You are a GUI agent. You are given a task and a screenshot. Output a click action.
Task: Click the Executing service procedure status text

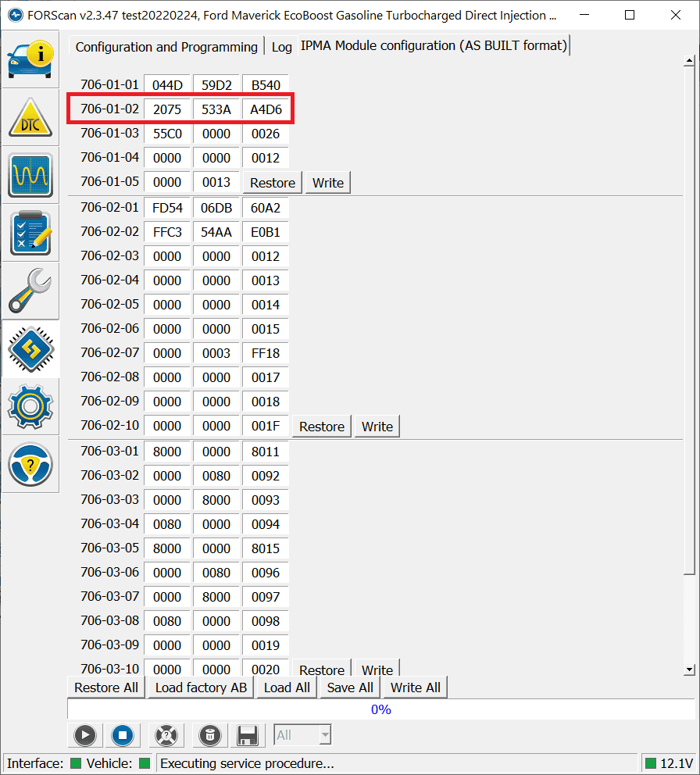[247, 763]
